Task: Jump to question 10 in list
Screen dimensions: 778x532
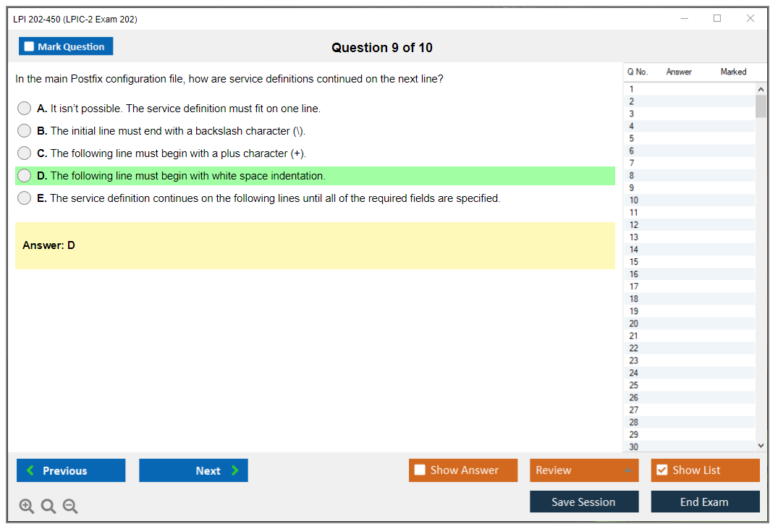Action: [x=634, y=200]
